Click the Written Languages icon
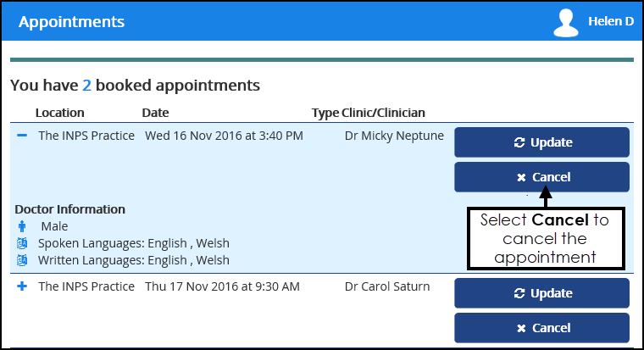644x350 pixels. [22, 260]
